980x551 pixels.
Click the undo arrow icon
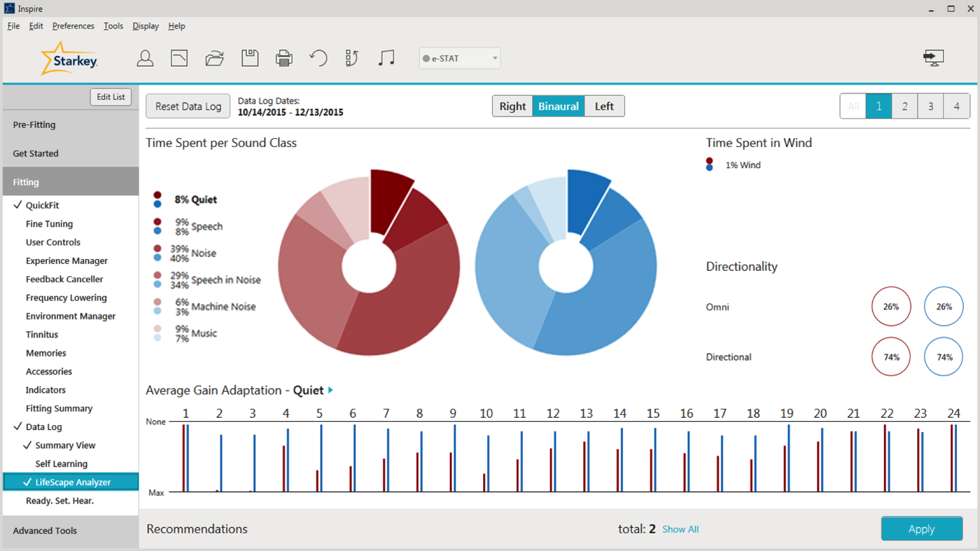point(318,58)
